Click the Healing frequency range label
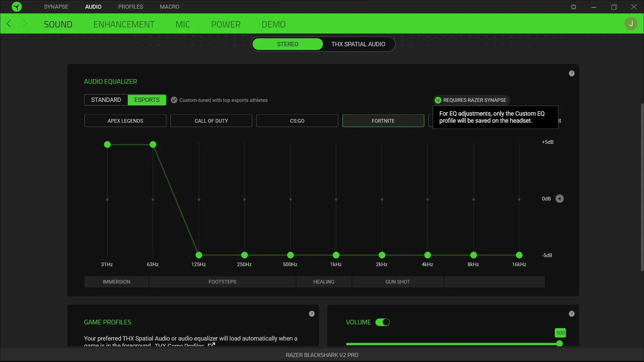Image resolution: width=644 pixels, height=362 pixels. [324, 282]
